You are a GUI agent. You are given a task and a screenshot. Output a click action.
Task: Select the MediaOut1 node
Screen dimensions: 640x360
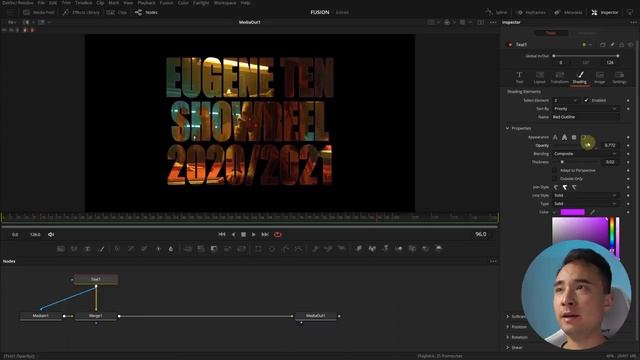[x=316, y=316]
